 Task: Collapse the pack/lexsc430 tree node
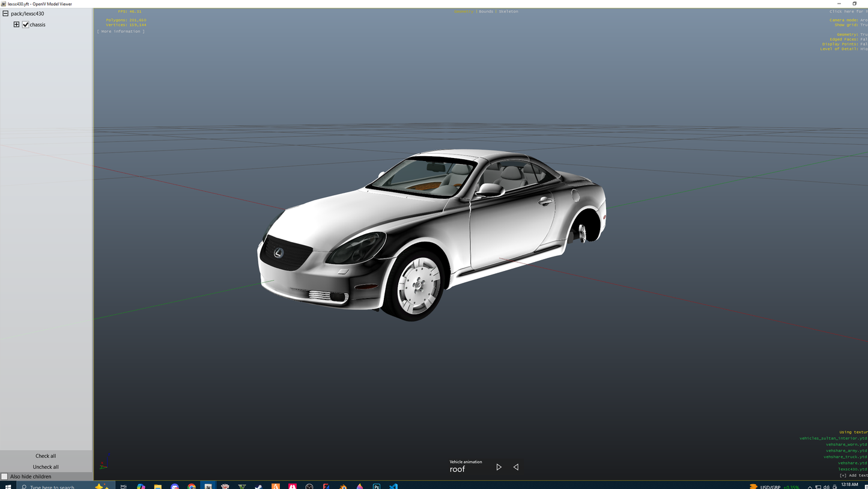(x=4, y=13)
